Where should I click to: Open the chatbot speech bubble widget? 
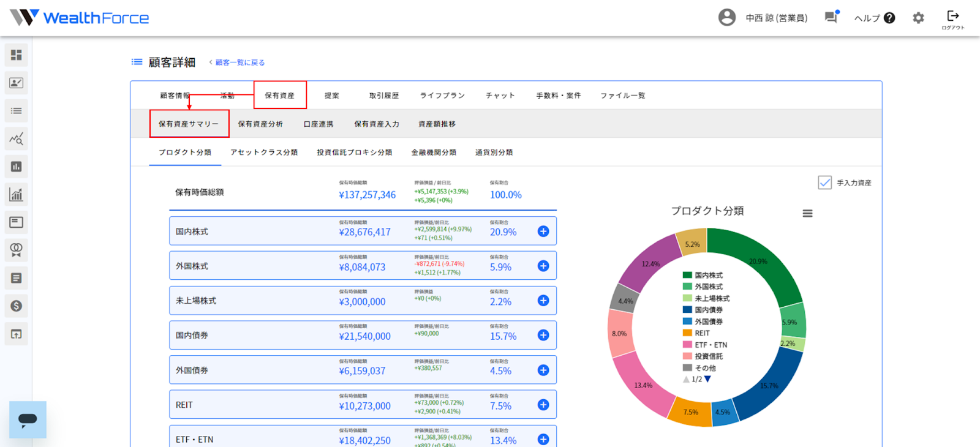point(28,419)
